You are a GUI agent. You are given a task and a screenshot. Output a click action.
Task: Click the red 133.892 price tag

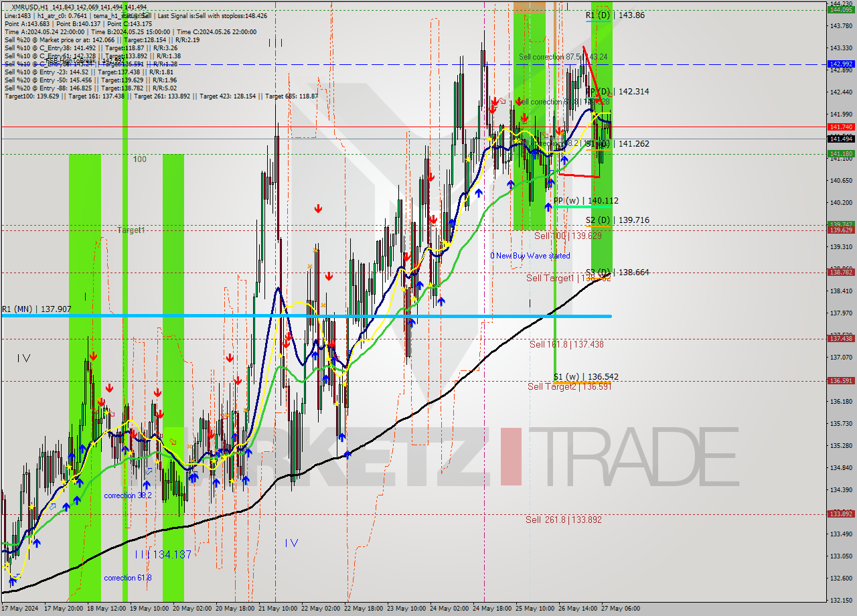click(x=841, y=514)
